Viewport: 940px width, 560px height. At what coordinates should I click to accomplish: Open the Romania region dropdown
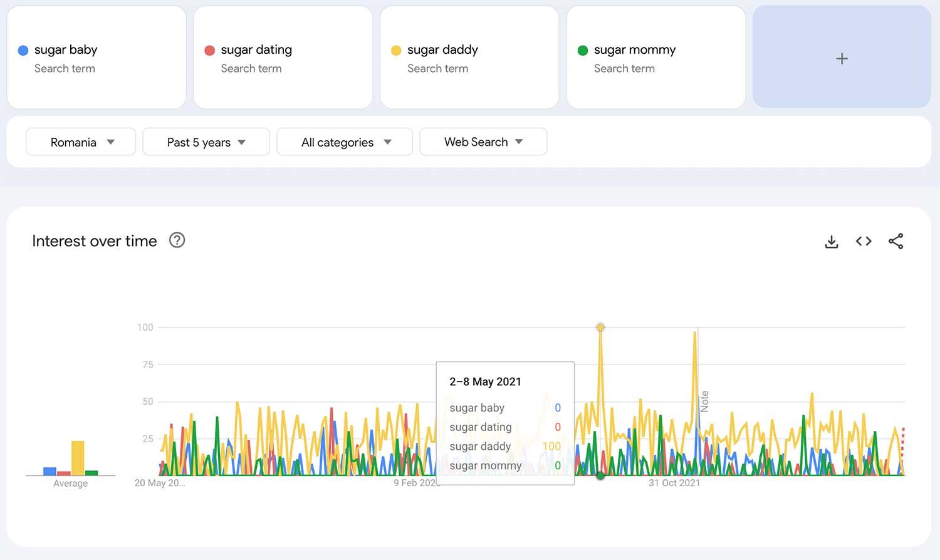[81, 142]
